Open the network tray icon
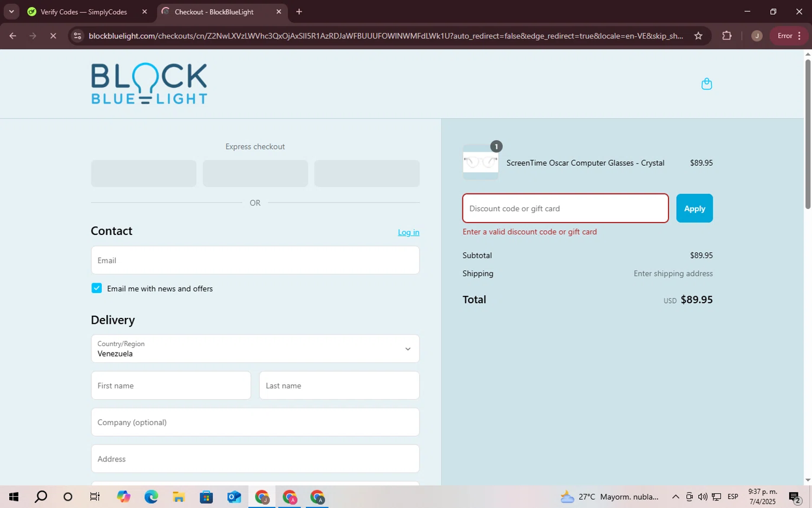This screenshot has height=508, width=812. click(x=716, y=497)
